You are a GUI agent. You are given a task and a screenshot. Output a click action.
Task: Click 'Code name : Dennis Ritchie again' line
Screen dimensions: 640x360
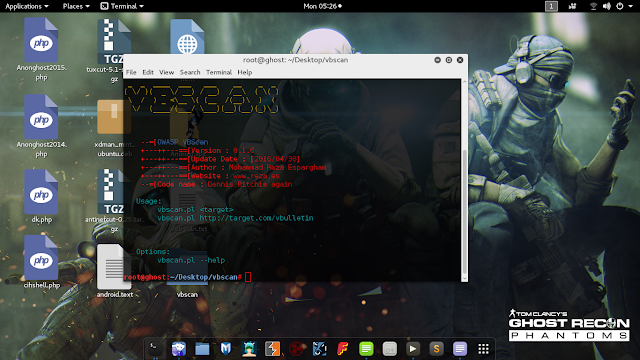point(217,184)
